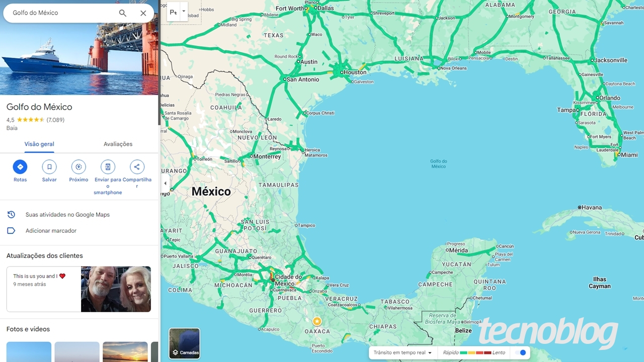Click the Vera Cruz label on map
Image resolution: width=644 pixels, height=362 pixels.
coord(339,286)
